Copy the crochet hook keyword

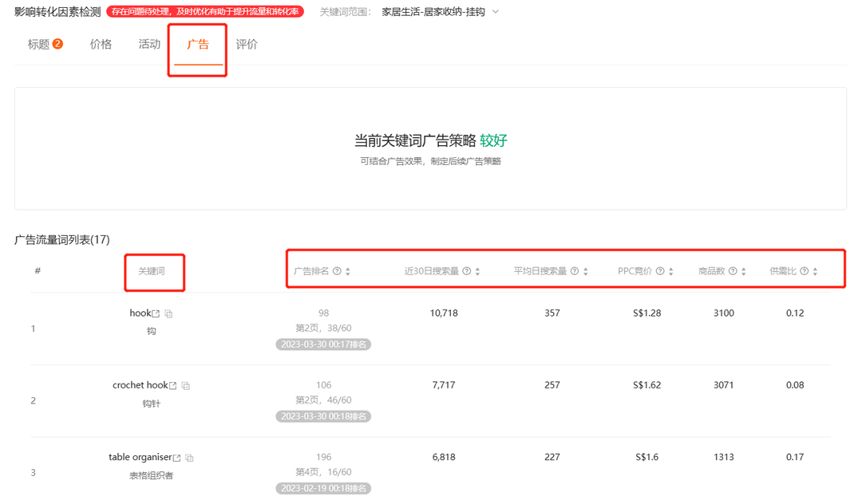pyautogui.click(x=186, y=385)
